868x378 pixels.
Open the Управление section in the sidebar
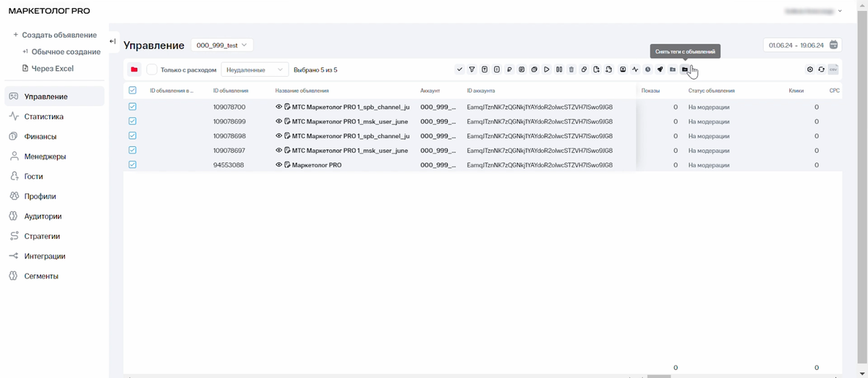click(54, 96)
